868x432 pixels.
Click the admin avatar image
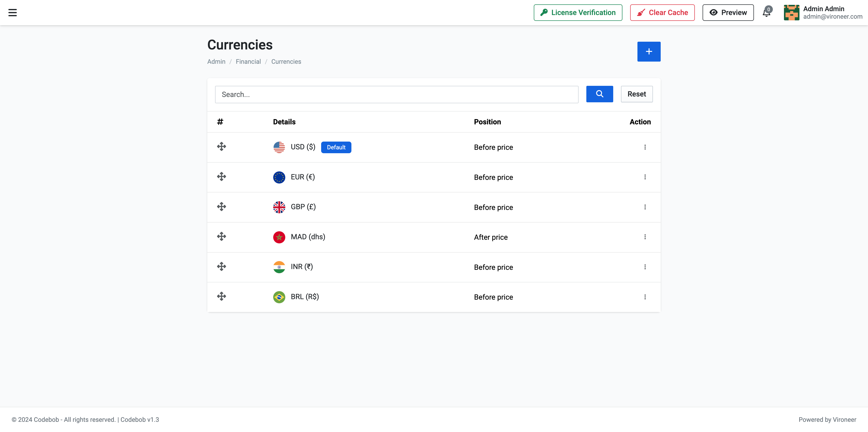click(791, 12)
